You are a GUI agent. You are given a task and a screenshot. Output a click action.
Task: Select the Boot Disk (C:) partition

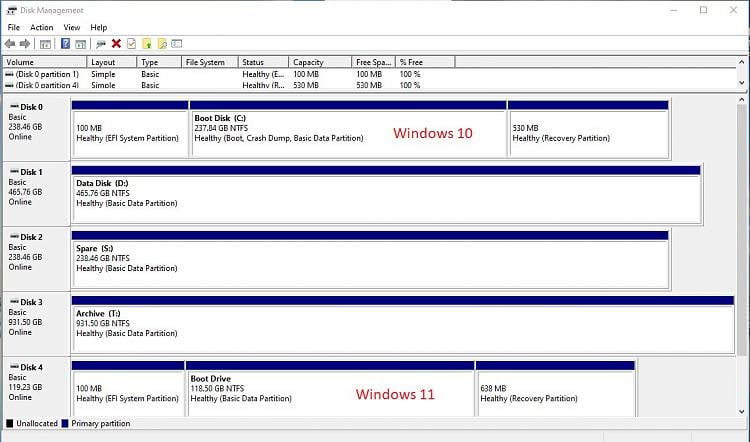(x=348, y=129)
